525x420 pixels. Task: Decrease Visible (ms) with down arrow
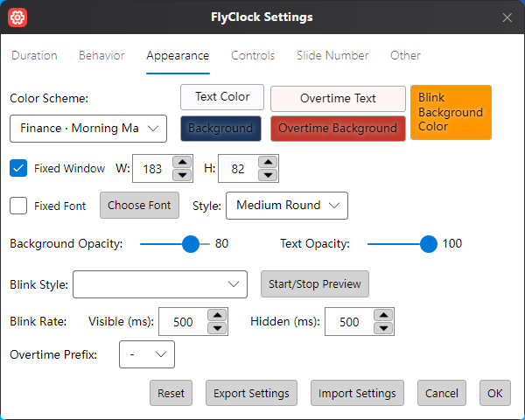point(217,328)
